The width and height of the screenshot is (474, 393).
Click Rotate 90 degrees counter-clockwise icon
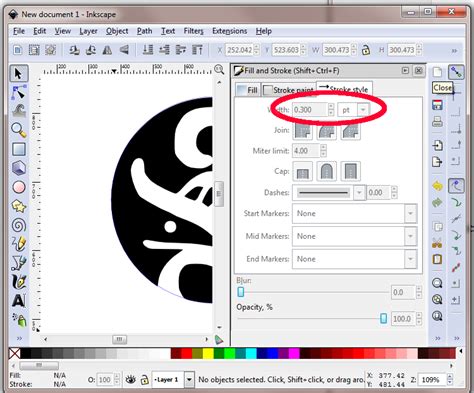point(74,50)
